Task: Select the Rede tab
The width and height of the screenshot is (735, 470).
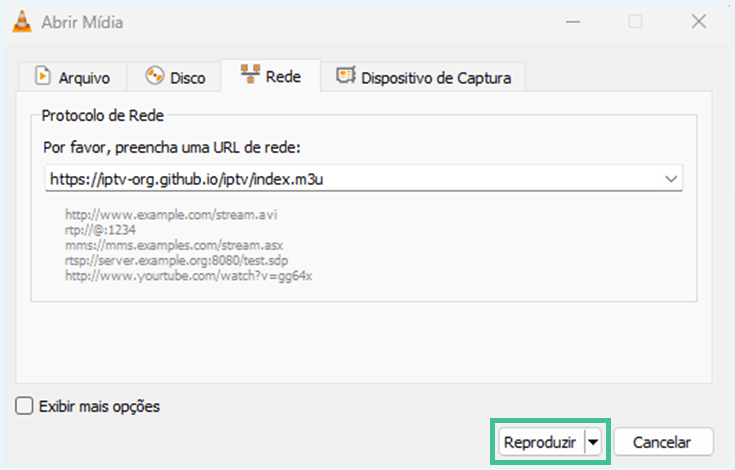Action: pos(271,75)
